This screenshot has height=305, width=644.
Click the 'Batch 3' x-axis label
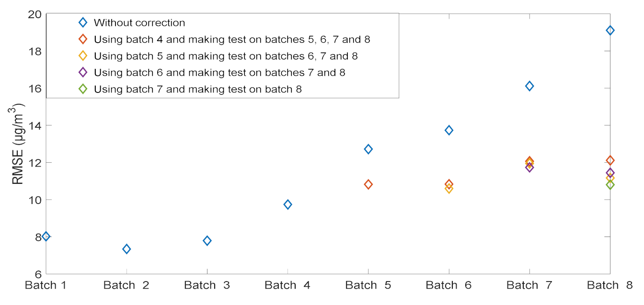coord(207,286)
